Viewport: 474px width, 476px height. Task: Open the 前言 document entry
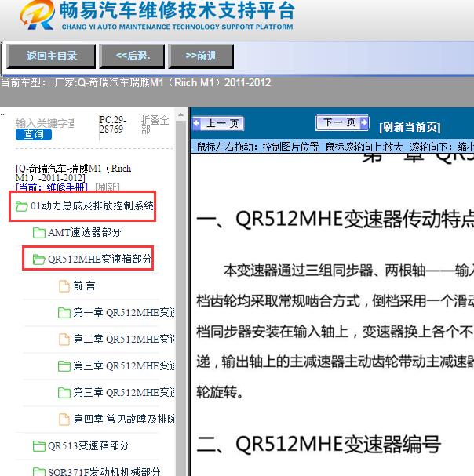pos(84,285)
